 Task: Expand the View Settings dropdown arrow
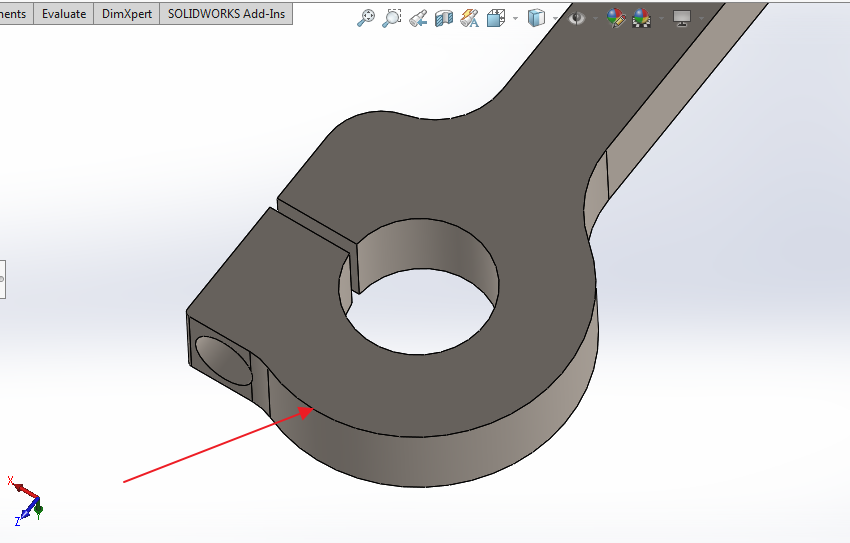701,18
